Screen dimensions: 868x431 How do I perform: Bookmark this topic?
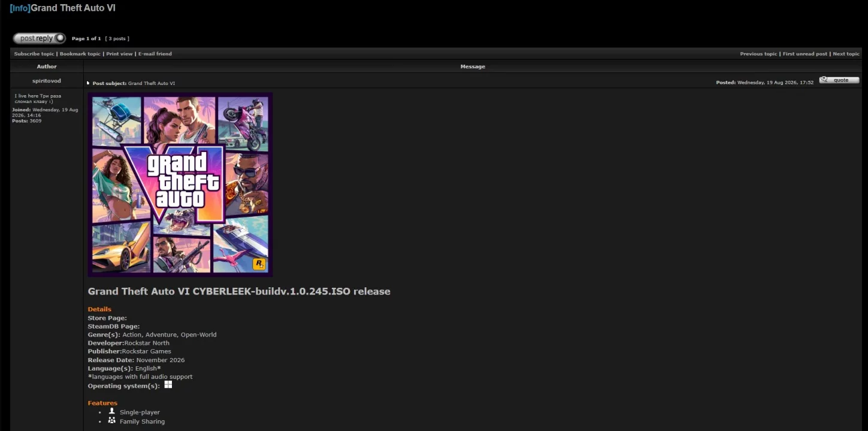click(80, 54)
